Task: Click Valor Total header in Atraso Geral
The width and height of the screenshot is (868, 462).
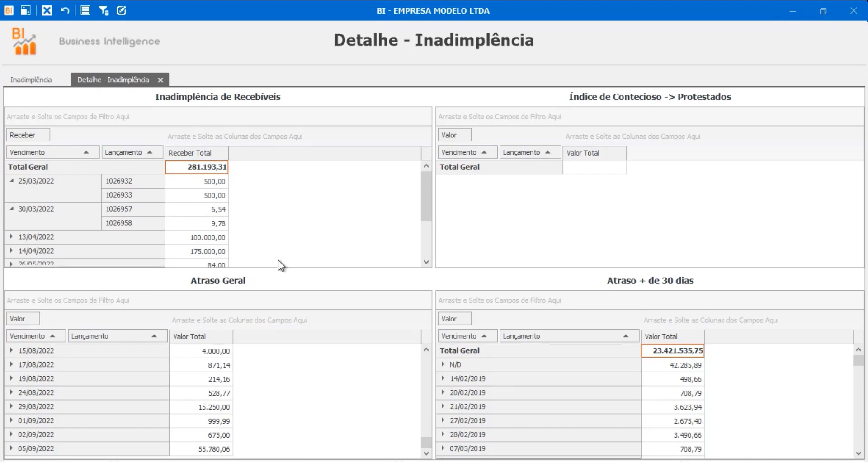Action: pyautogui.click(x=201, y=336)
